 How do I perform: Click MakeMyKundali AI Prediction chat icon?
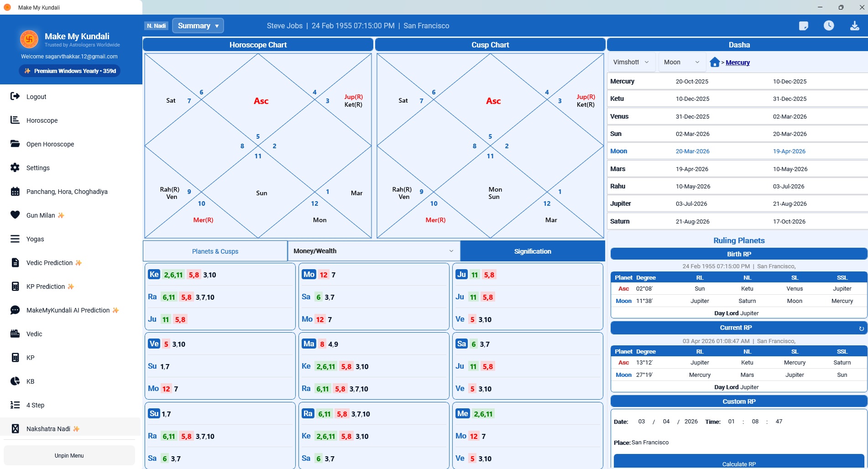click(x=15, y=310)
